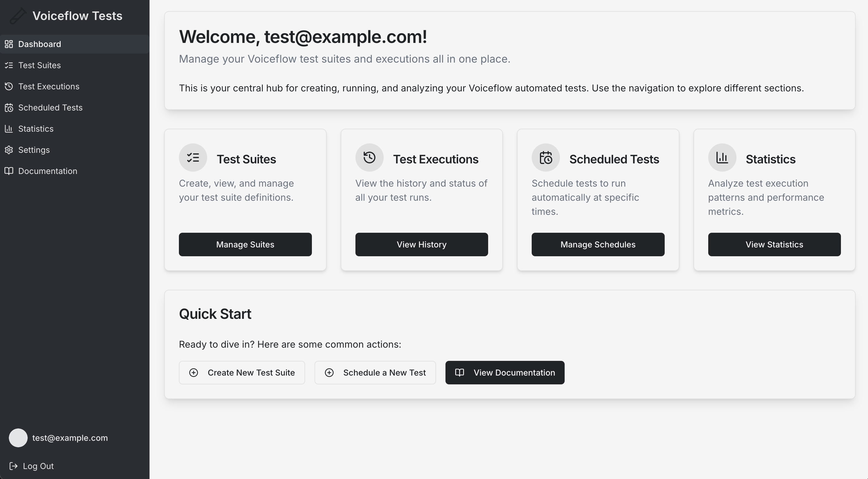The width and height of the screenshot is (868, 479).
Task: Click the user avatar circle in sidebar
Action: 18,438
